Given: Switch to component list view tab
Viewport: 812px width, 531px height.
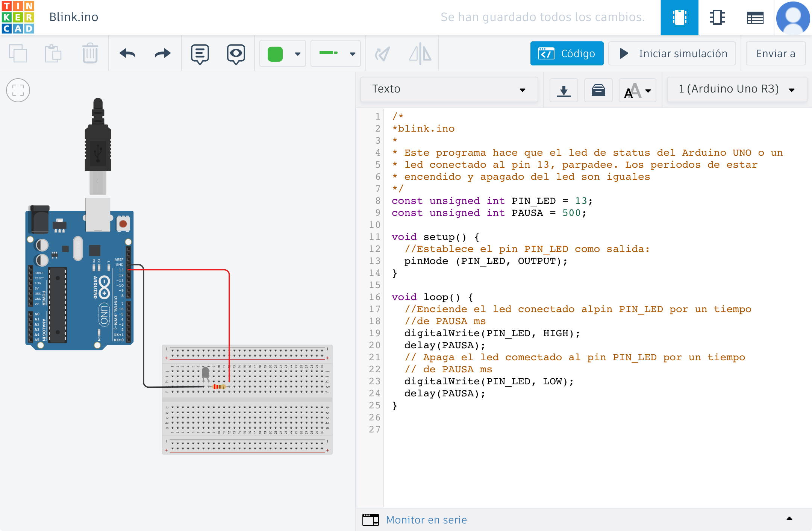Looking at the screenshot, I should 755,17.
